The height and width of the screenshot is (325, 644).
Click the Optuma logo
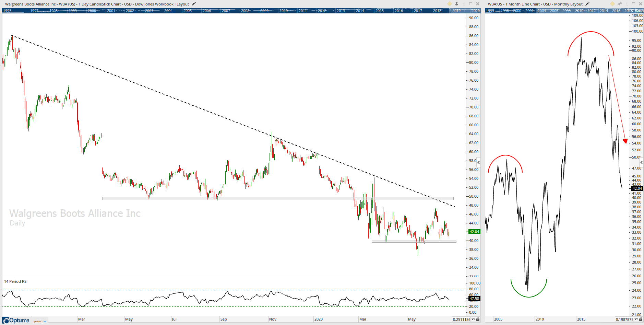16,320
